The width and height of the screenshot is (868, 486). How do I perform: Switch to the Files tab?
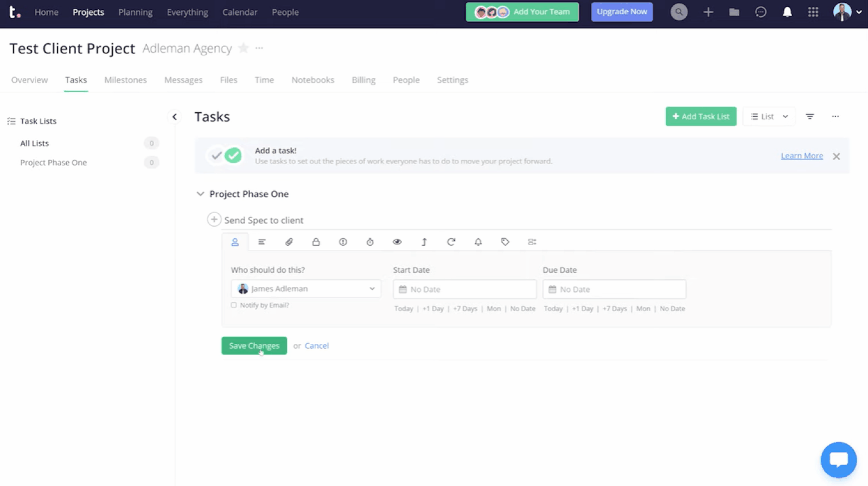(x=228, y=80)
